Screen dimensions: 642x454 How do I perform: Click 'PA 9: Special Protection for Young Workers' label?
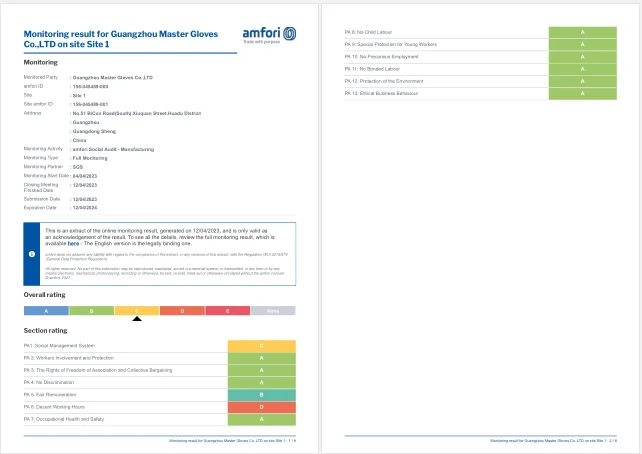coord(391,45)
